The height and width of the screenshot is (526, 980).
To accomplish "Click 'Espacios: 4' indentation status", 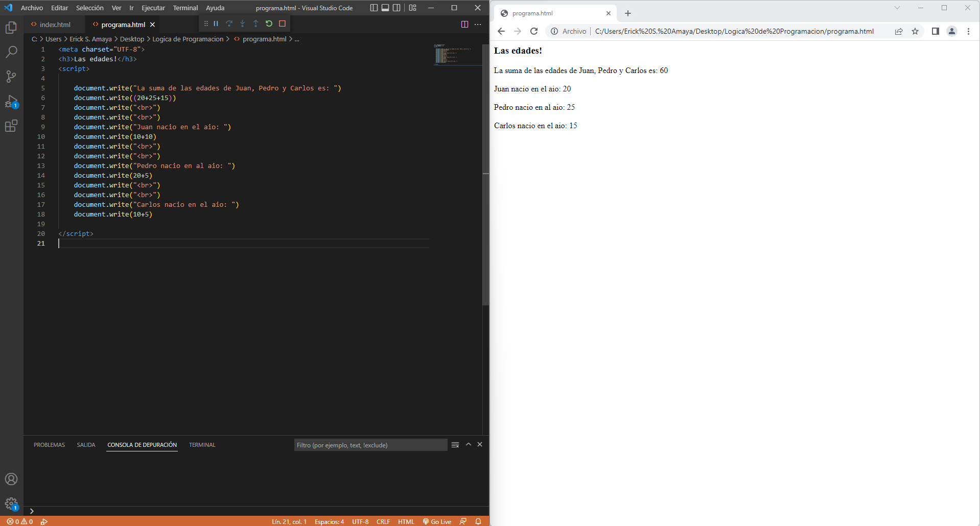I will [x=330, y=521].
